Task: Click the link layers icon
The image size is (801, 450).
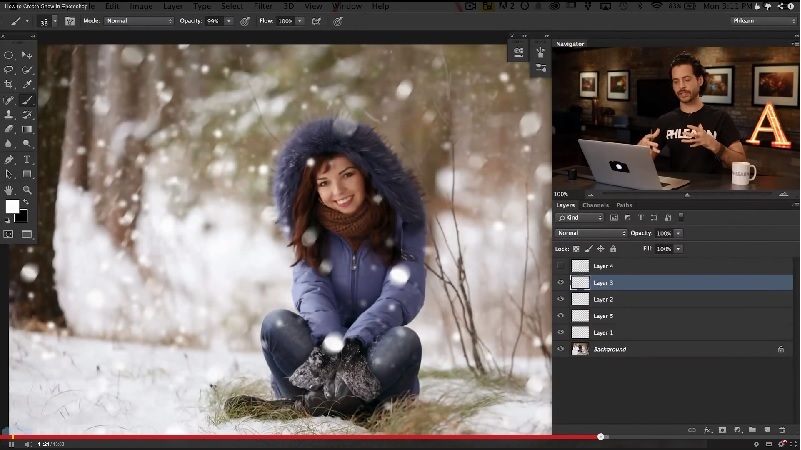Action: (x=692, y=430)
